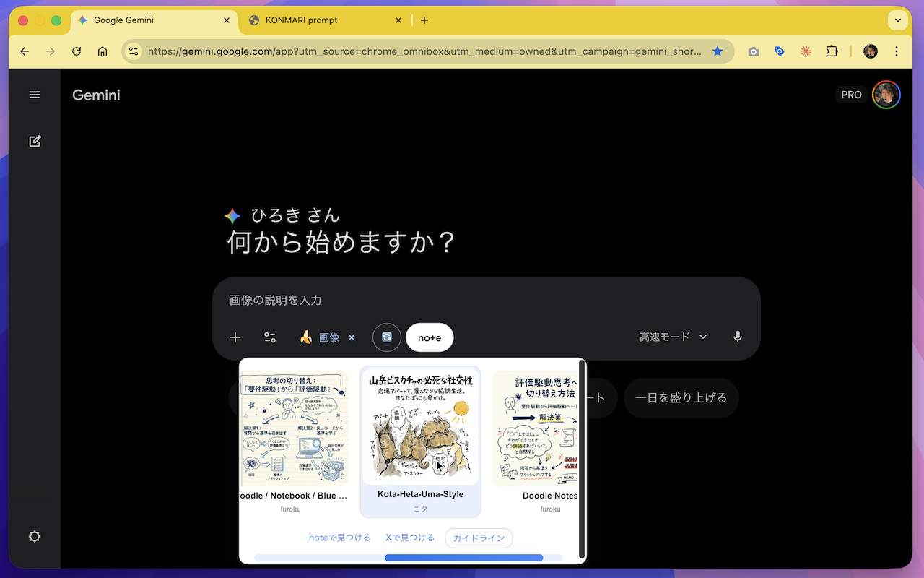Open the Chrome extensions puzzle icon
The image size is (924, 578).
(832, 51)
